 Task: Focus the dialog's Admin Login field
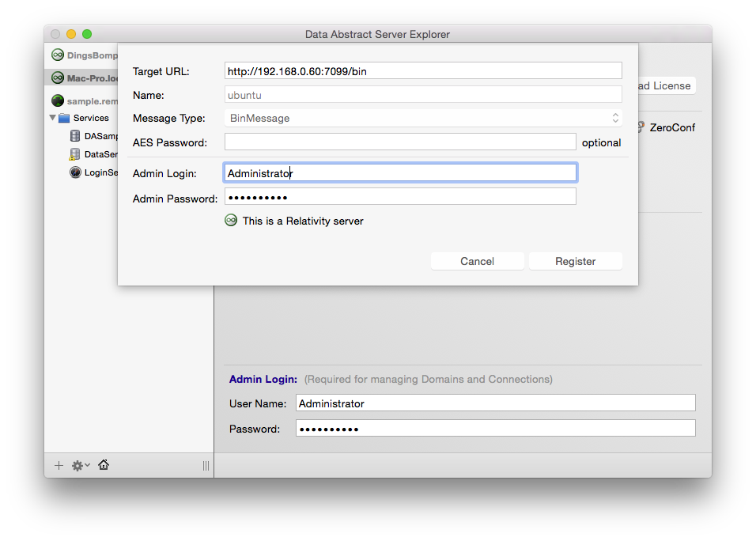click(400, 172)
